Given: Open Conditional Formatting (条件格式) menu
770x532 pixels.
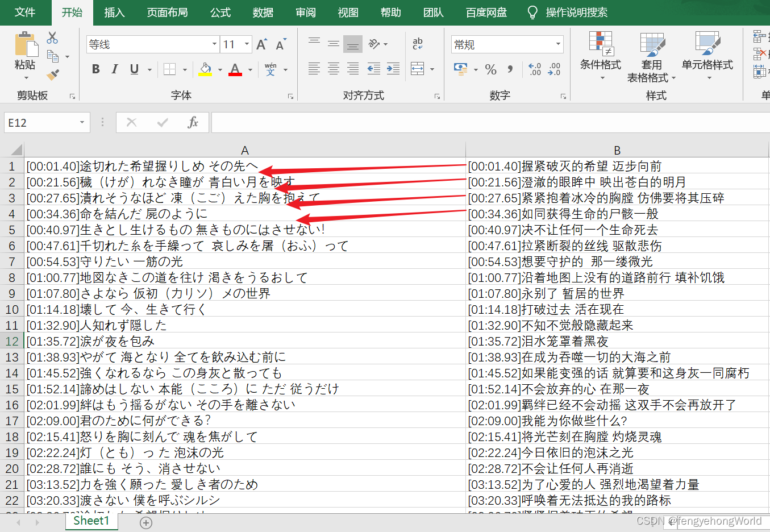Looking at the screenshot, I should (x=601, y=56).
